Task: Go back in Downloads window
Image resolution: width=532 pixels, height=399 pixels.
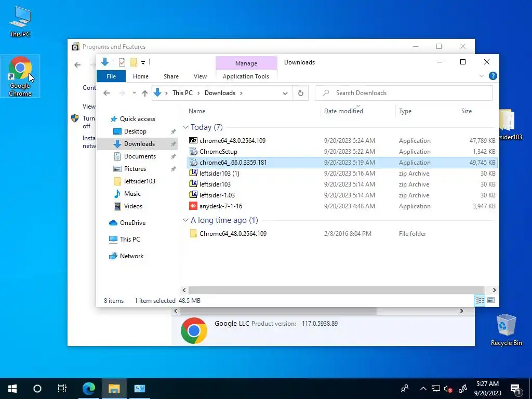Action: (107, 93)
